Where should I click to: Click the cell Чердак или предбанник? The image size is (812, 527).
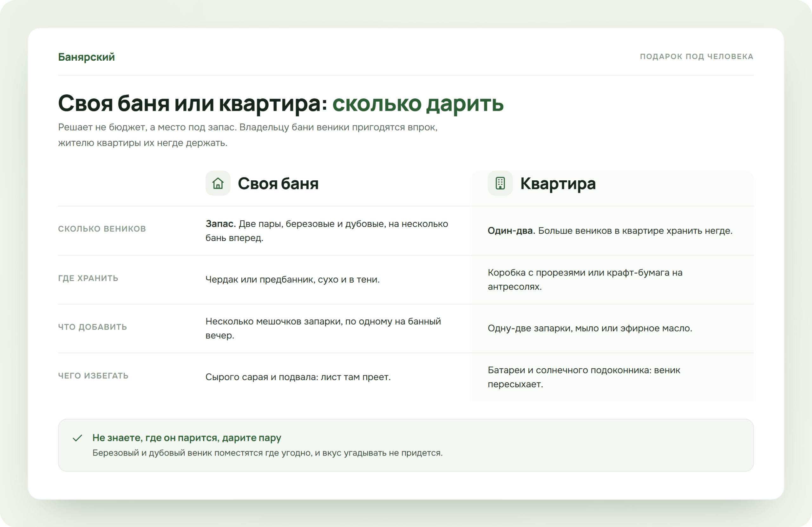click(292, 279)
